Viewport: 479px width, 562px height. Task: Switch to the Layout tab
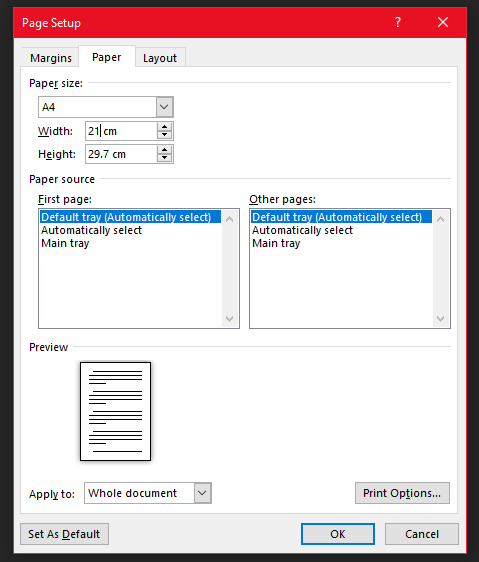pos(160,58)
